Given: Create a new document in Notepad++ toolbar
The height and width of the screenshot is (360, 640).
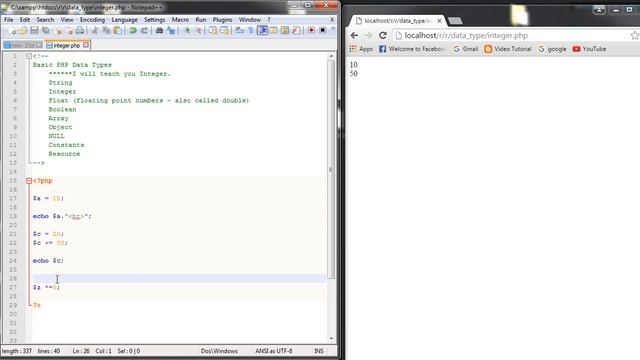Looking at the screenshot, I should click(12, 30).
